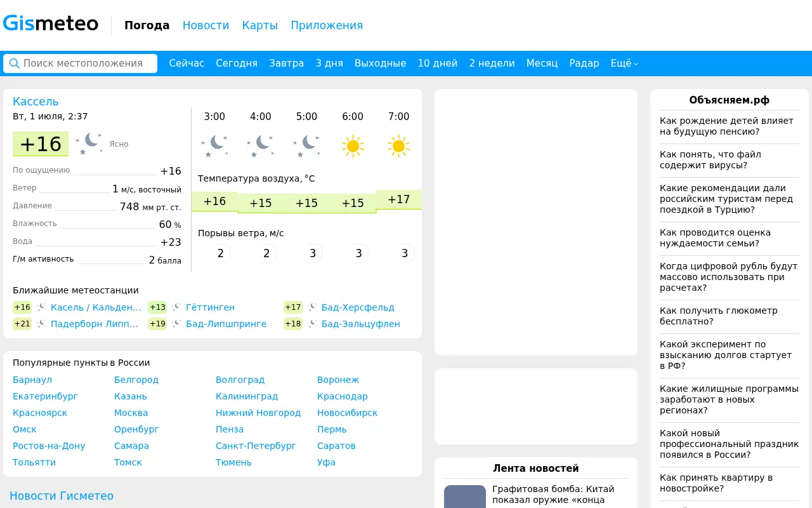Viewport: 812px width, 508px height.
Task: Click the moon icon under 3:00
Action: [x=214, y=146]
